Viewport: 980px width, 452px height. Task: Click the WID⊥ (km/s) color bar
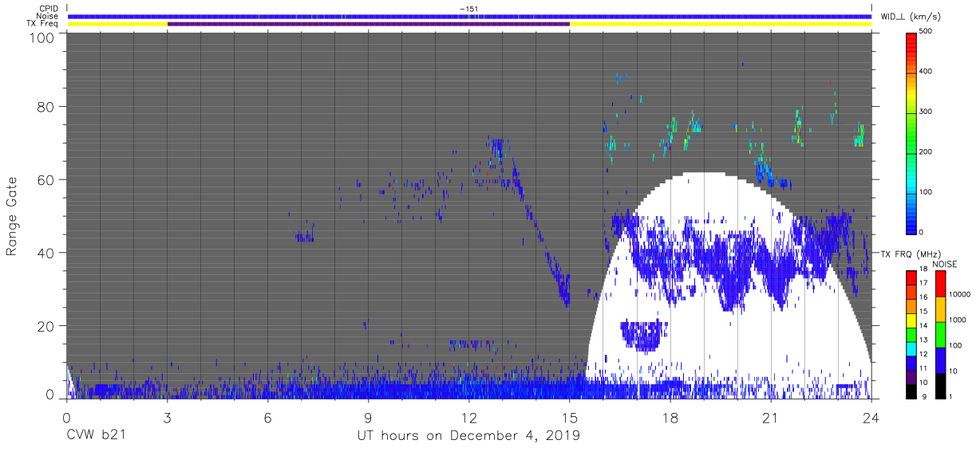pos(911,132)
